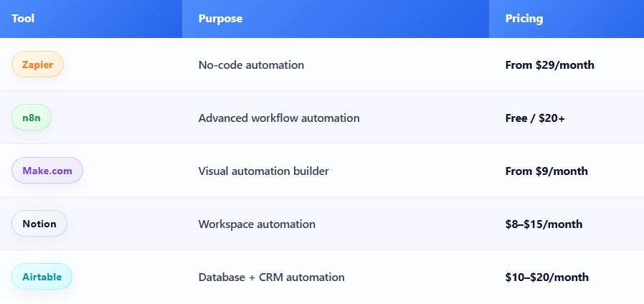Image resolution: width=644 pixels, height=304 pixels.
Task: Click 'Visual automation builder' text
Action: point(264,171)
